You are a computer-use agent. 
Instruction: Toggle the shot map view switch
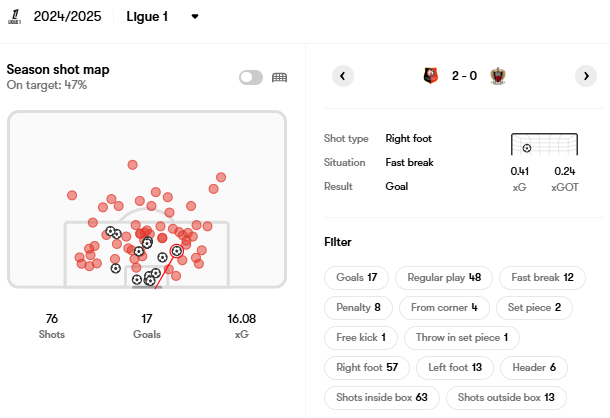coord(251,77)
